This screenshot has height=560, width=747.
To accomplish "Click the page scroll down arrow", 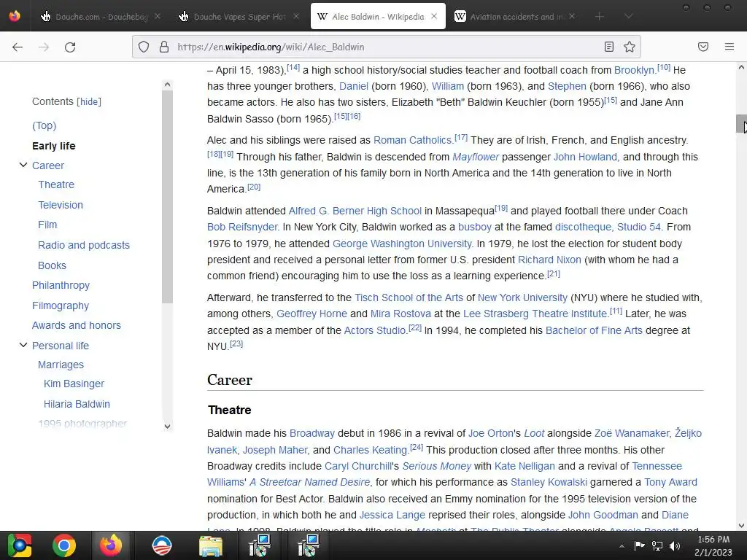I will pyautogui.click(x=741, y=526).
